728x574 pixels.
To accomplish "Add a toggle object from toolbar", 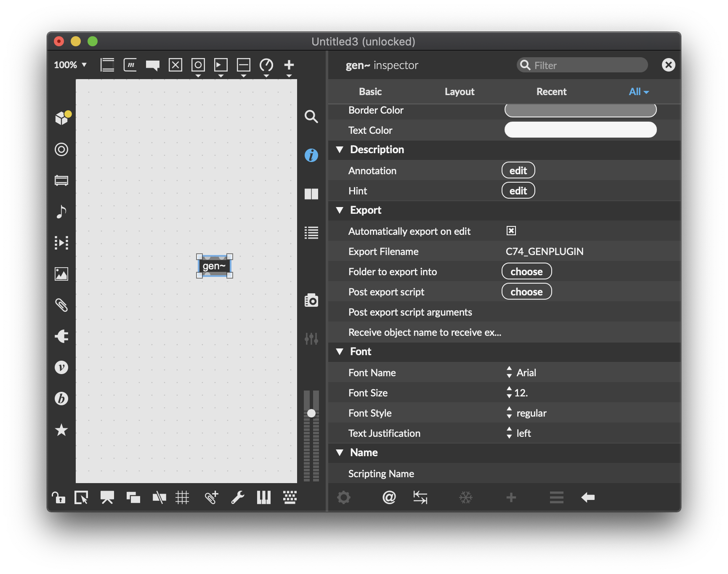I will pyautogui.click(x=175, y=65).
